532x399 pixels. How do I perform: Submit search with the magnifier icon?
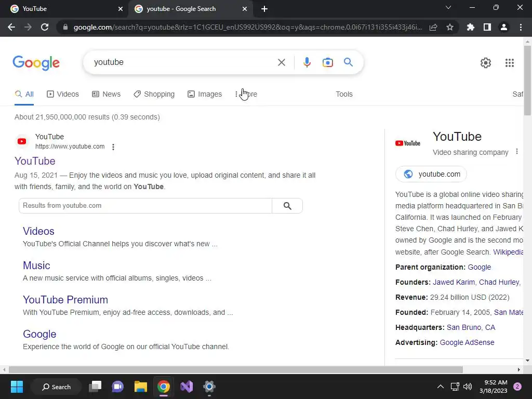tap(348, 62)
